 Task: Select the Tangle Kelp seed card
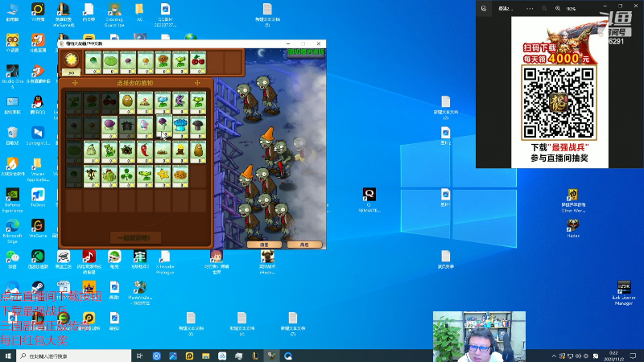127,152
